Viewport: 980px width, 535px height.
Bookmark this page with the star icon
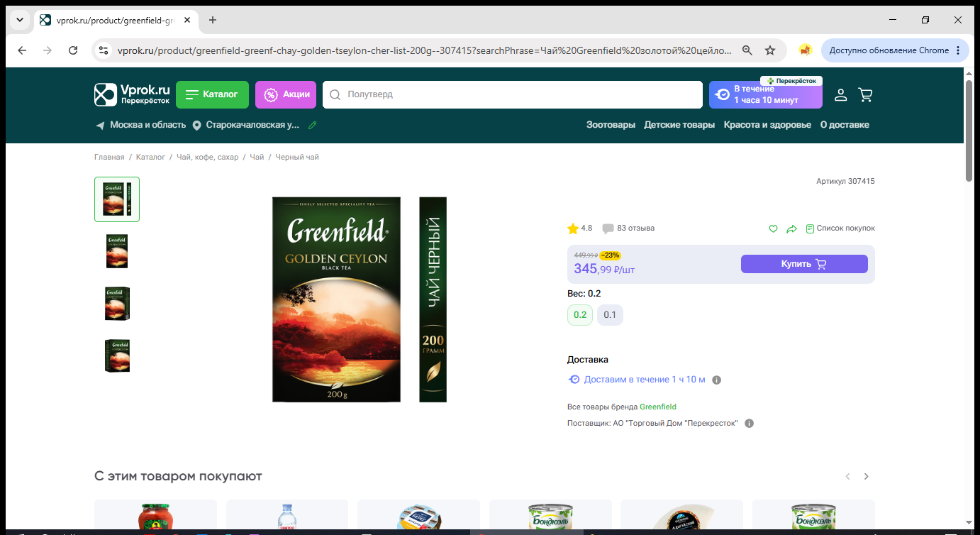770,50
